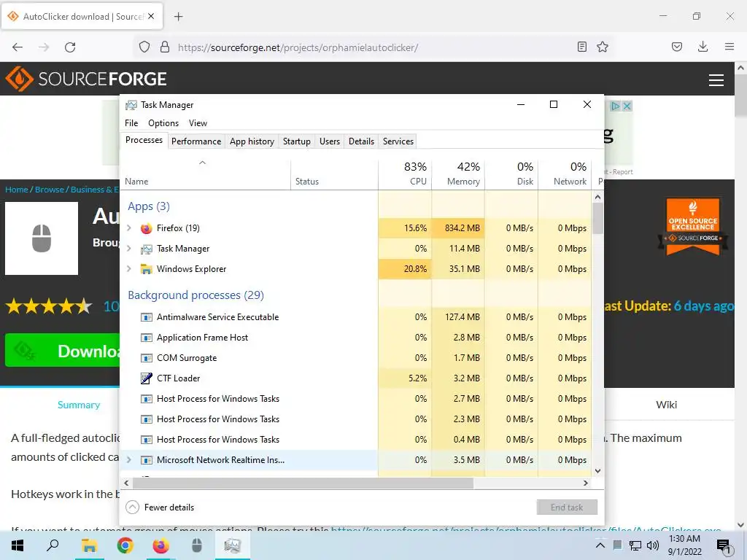Switch to the Startup tab
The height and width of the screenshot is (560, 747).
point(297,141)
